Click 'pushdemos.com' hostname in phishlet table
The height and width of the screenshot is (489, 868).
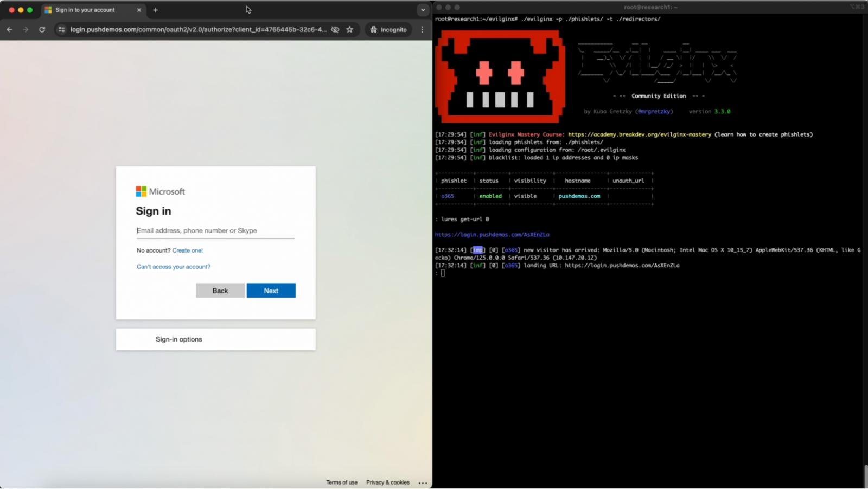click(x=579, y=196)
